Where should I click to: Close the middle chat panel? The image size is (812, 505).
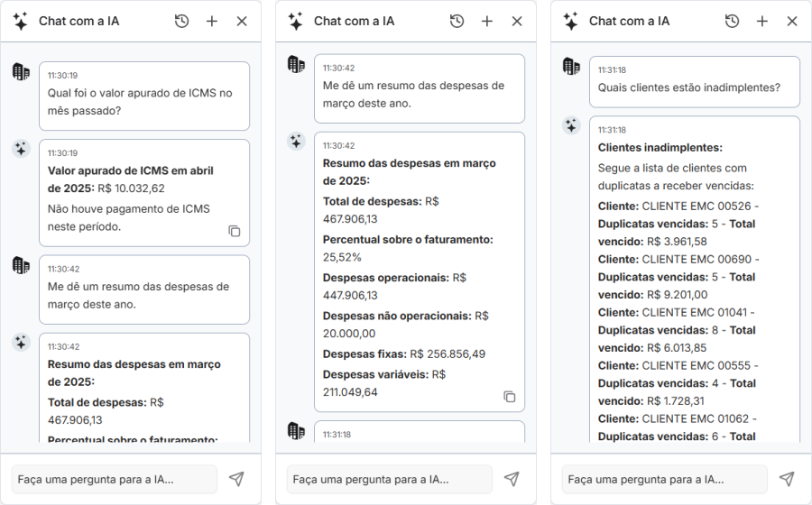(x=517, y=22)
